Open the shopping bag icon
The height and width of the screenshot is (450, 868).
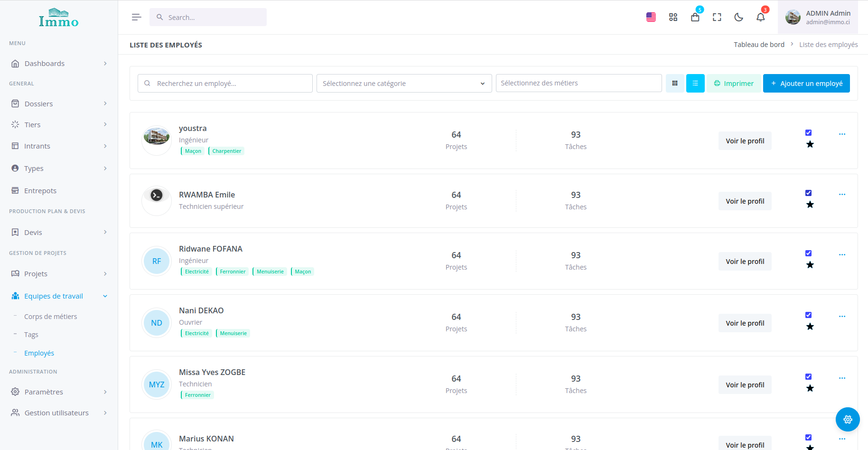695,18
